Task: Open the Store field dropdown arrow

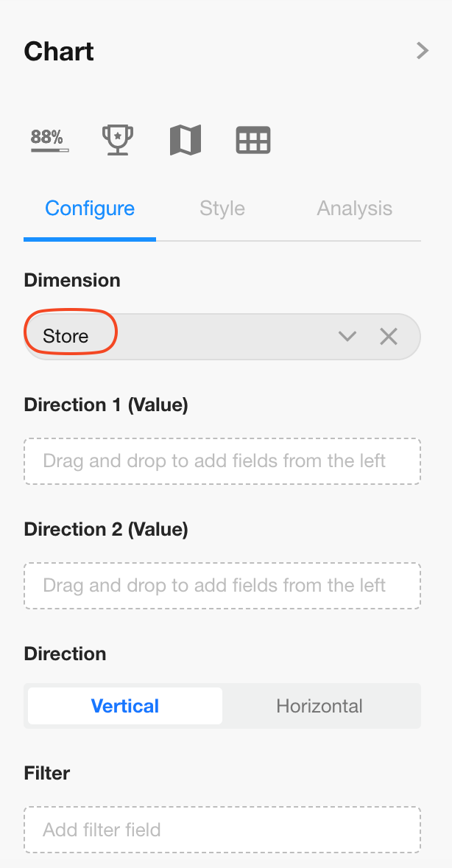Action: click(347, 337)
